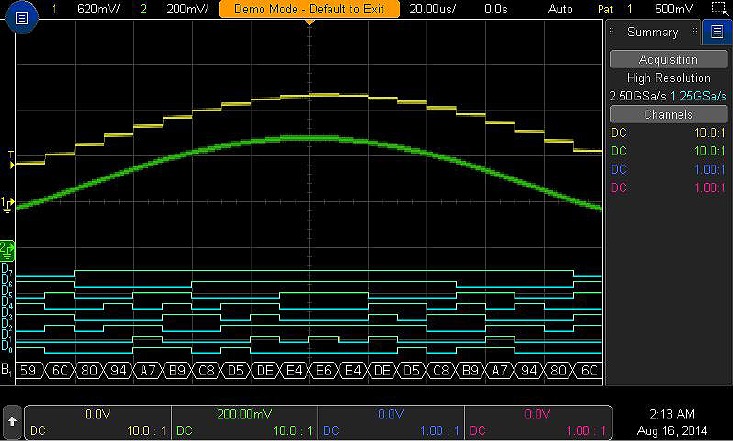
Task: Select the D0 digital channel label
Action: [x=7, y=347]
